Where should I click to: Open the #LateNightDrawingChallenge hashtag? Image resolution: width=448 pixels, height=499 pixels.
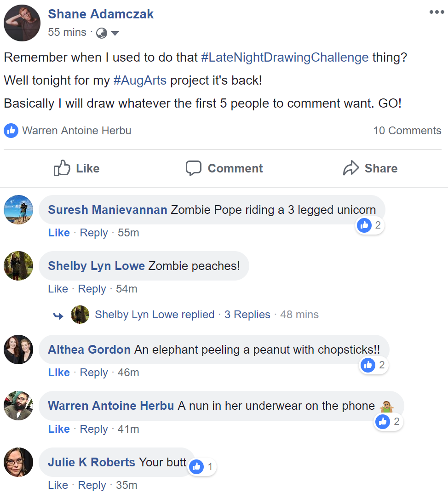(285, 57)
